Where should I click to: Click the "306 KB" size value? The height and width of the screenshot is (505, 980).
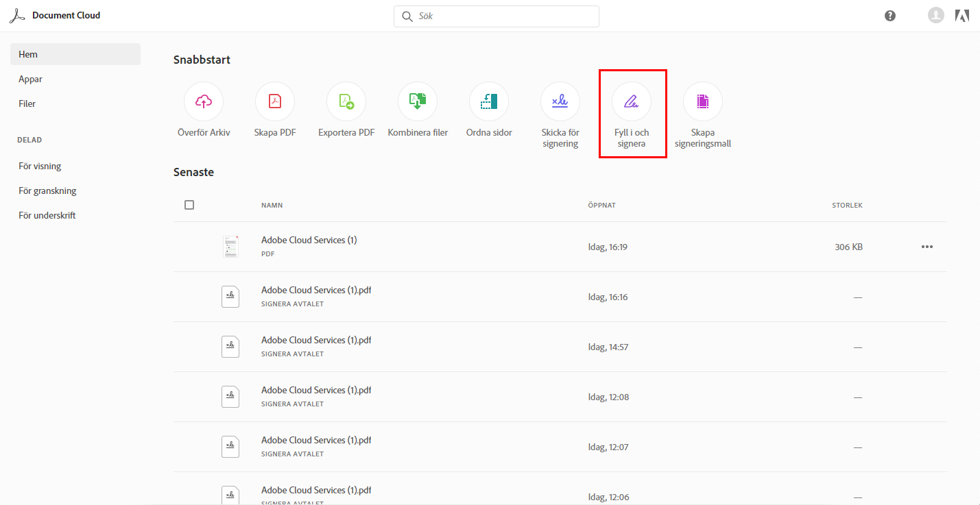(848, 247)
